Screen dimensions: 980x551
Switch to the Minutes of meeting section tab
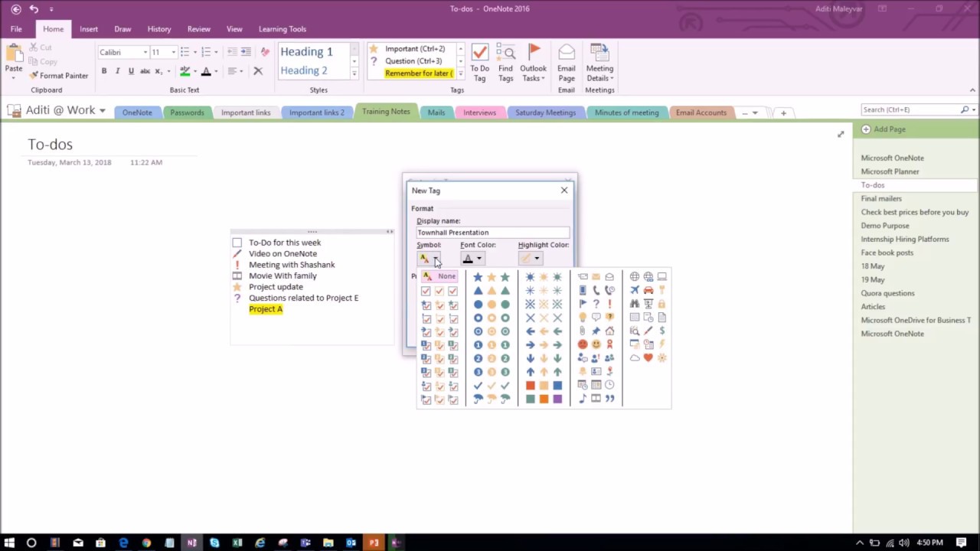coord(626,112)
